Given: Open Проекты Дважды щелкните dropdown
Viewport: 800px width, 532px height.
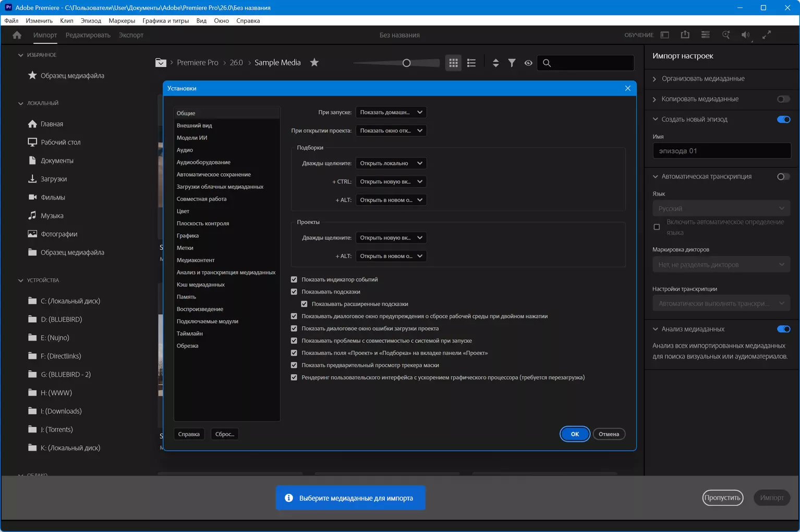Looking at the screenshot, I should pos(391,238).
